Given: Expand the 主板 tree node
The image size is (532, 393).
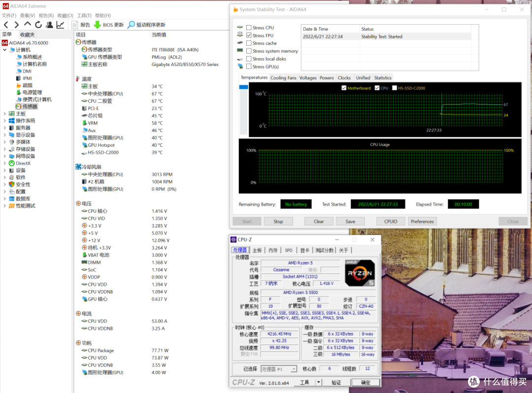Looking at the screenshot, I should tap(5, 114).
